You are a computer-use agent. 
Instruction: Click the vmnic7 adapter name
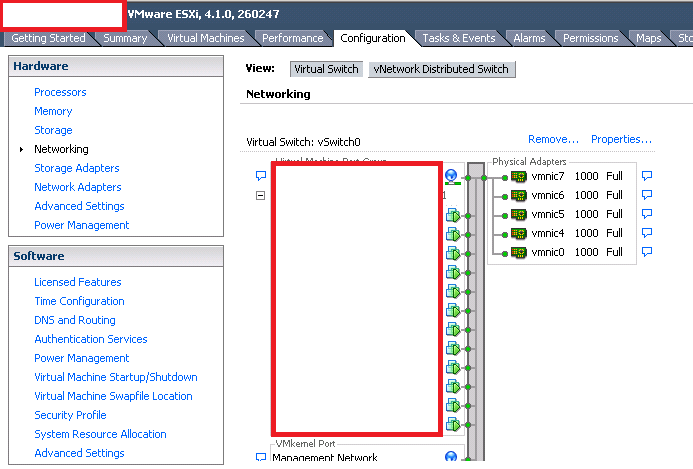coord(548,176)
